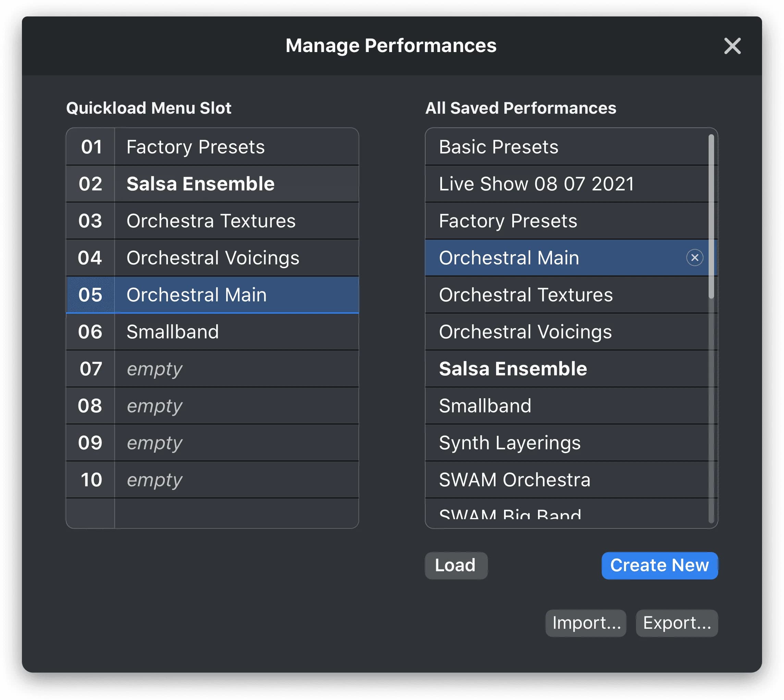The height and width of the screenshot is (700, 784).
Task: Select Orchestral Voicings in slot 04
Action: click(x=212, y=258)
